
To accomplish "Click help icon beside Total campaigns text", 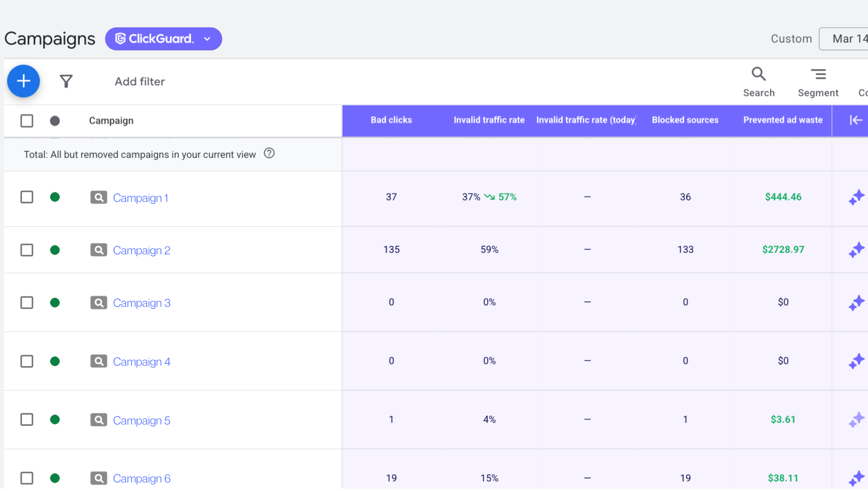I will click(x=269, y=153).
